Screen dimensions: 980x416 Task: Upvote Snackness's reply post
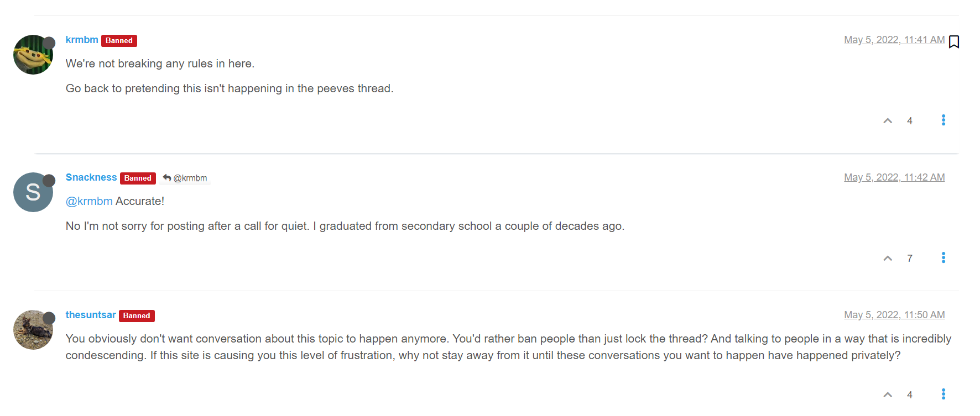click(x=888, y=259)
